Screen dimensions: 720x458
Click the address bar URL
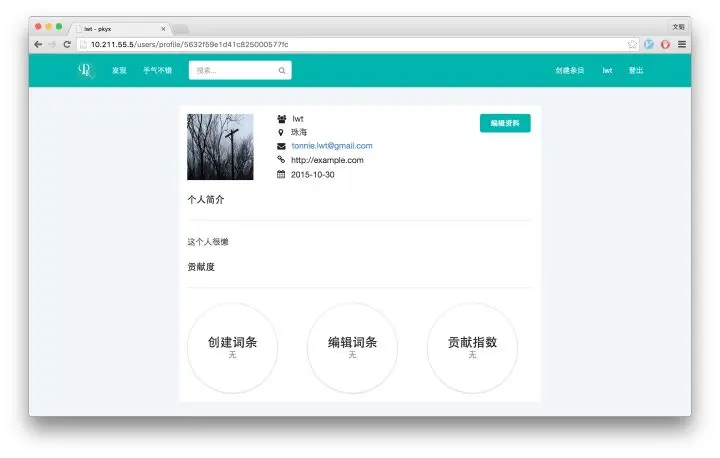[x=190, y=45]
